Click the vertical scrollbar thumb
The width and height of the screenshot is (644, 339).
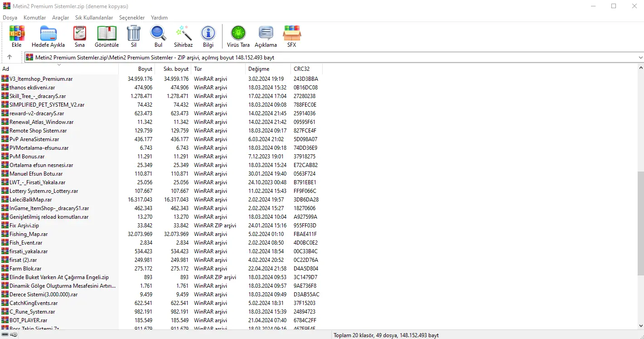pyautogui.click(x=640, y=222)
